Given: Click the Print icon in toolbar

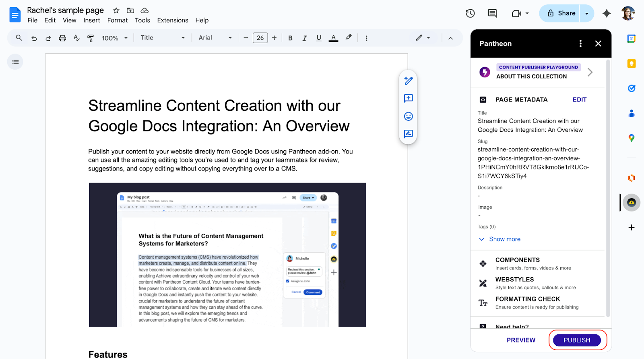Looking at the screenshot, I should (x=62, y=38).
